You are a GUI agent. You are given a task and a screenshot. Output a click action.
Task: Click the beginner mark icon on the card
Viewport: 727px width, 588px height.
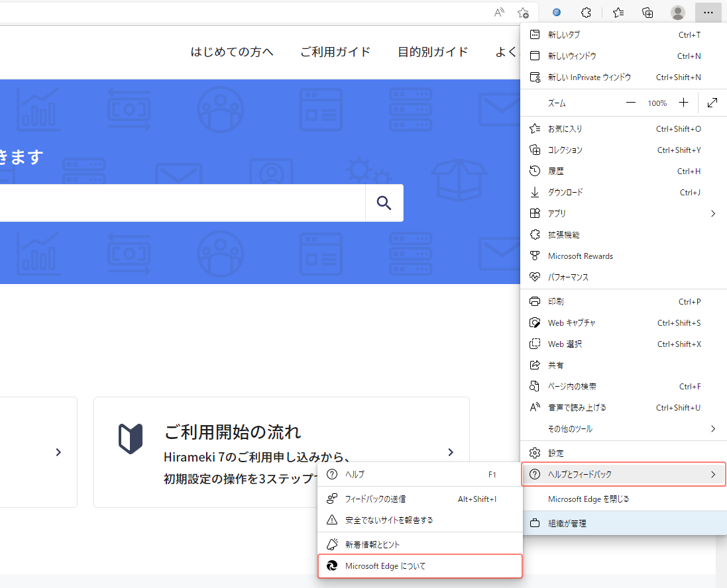(131, 438)
